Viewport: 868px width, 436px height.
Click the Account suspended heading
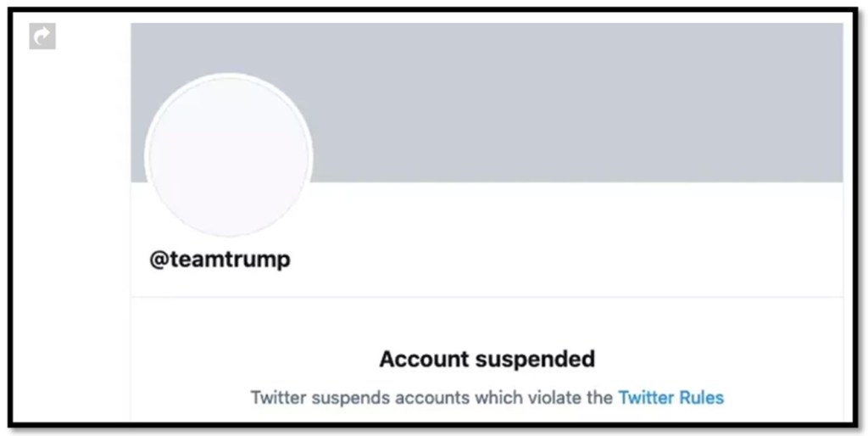point(487,358)
